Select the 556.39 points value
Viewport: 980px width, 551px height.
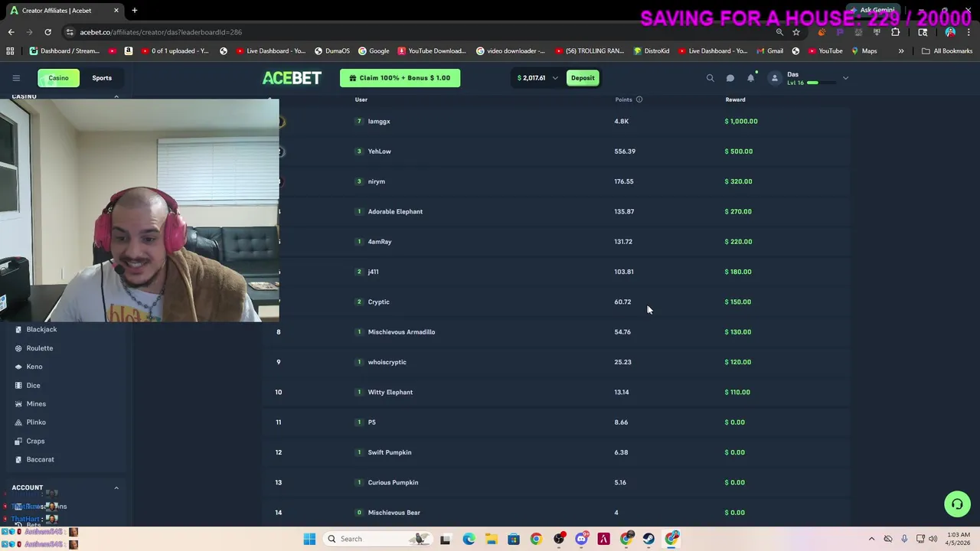click(x=625, y=152)
